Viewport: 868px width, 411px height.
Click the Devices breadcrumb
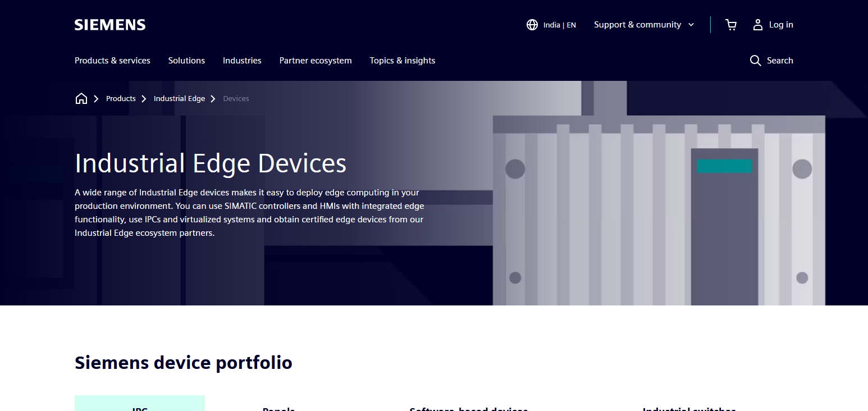pyautogui.click(x=236, y=98)
